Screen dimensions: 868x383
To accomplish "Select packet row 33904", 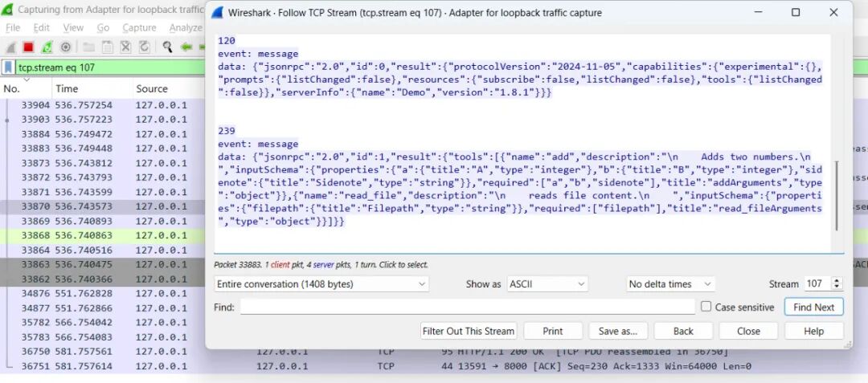I will point(102,105).
